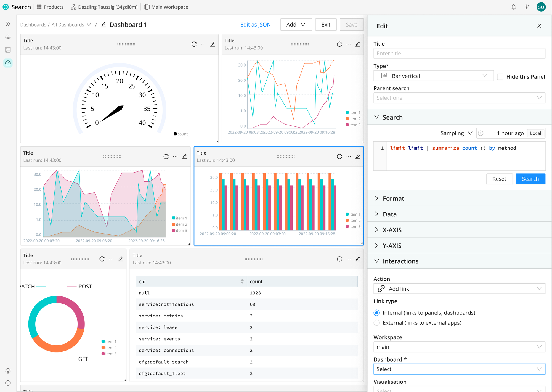Open the Type Bar vertical dropdown
The image size is (552, 392).
point(433,76)
